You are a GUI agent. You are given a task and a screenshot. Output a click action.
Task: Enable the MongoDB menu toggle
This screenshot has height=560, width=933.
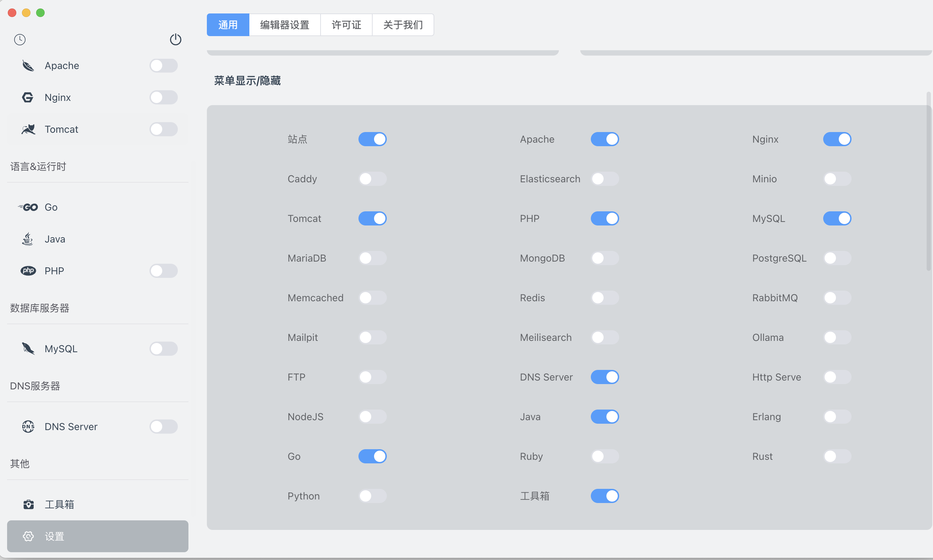[605, 258]
